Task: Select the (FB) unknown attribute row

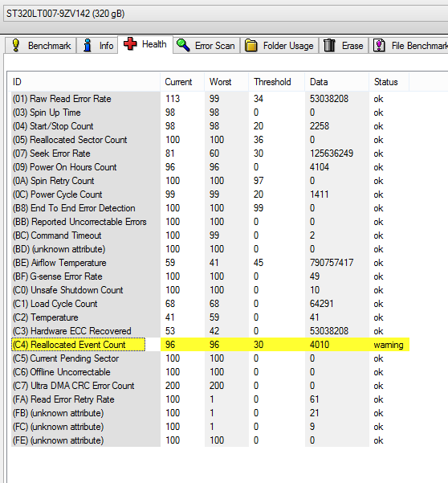Action: [210, 413]
